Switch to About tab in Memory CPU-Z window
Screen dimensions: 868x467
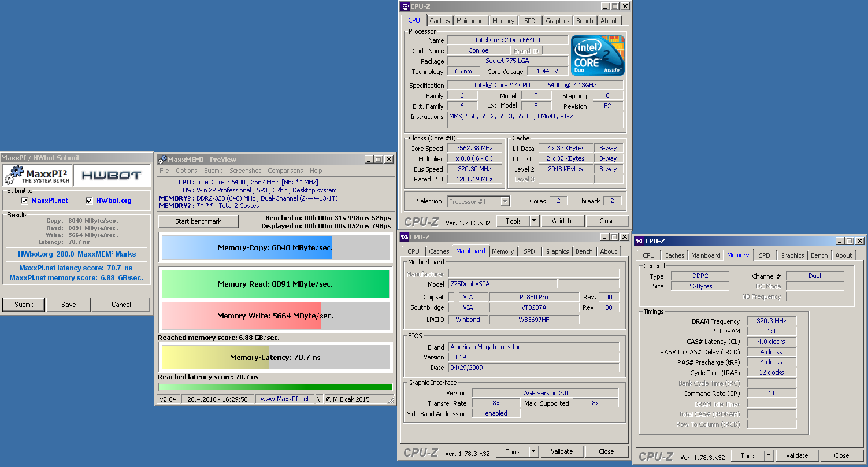click(x=844, y=255)
